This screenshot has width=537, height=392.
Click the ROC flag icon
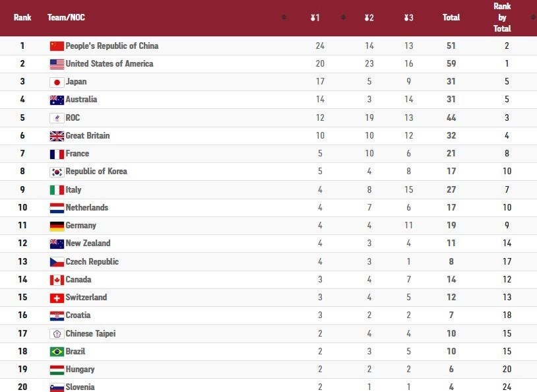(x=57, y=118)
